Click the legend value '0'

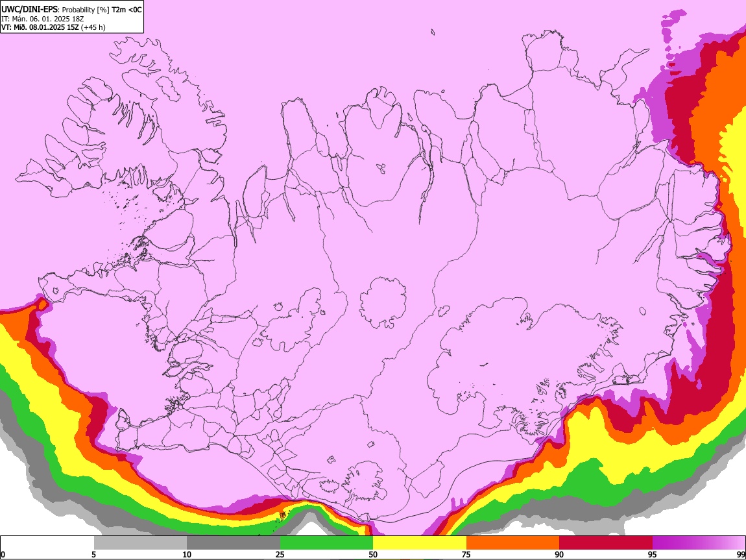pyautogui.click(x=3, y=555)
